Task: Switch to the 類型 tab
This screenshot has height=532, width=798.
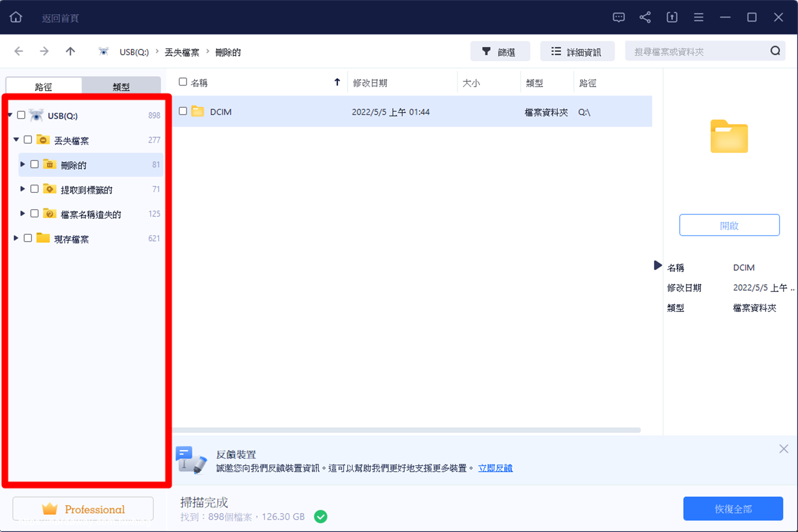Action: tap(121, 86)
